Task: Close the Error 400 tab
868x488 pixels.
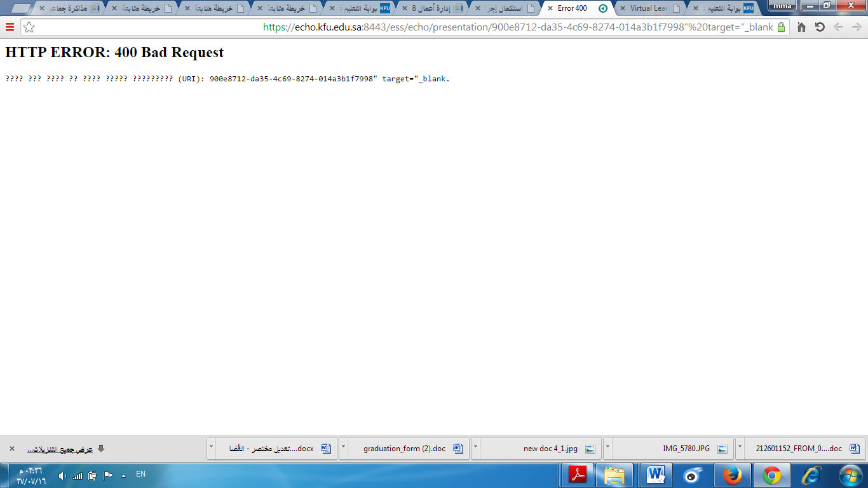Action: point(550,8)
